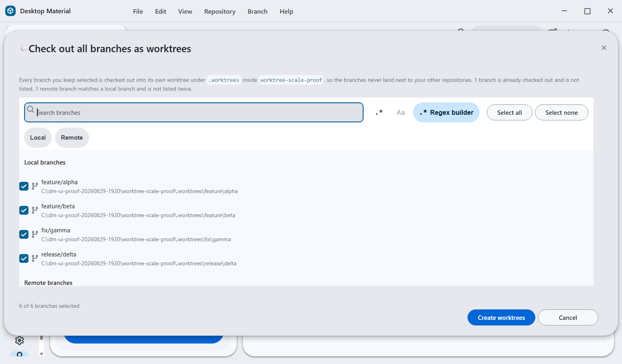
Task: Click the '6 of 6 branches selected' status
Action: [49, 306]
